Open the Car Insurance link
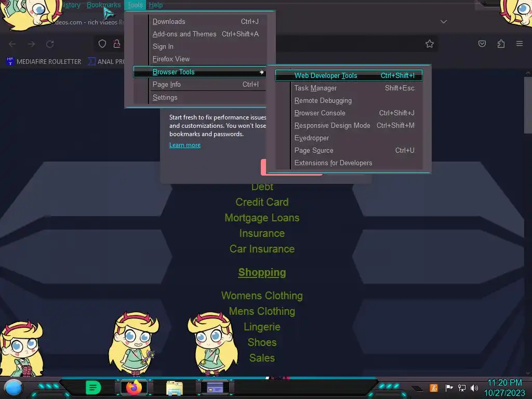Viewport: 532px width, 399px height. (262, 249)
